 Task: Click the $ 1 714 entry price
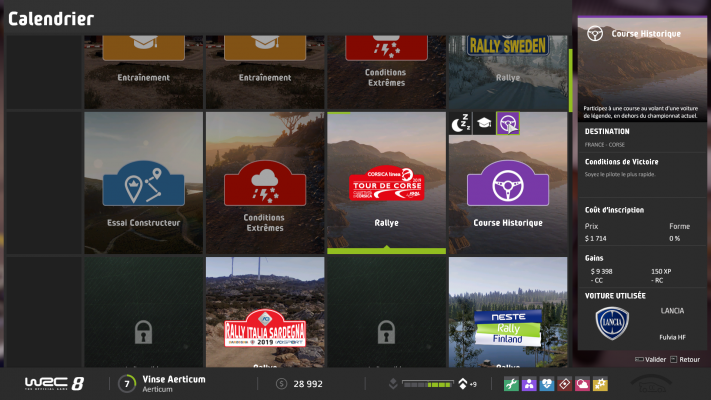pyautogui.click(x=595, y=239)
